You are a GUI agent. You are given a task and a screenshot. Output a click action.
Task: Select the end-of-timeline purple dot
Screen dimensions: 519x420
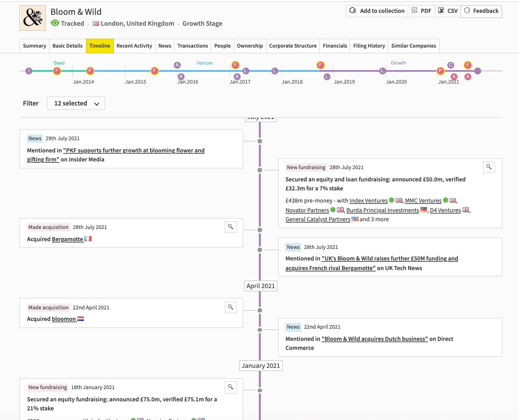coord(478,71)
